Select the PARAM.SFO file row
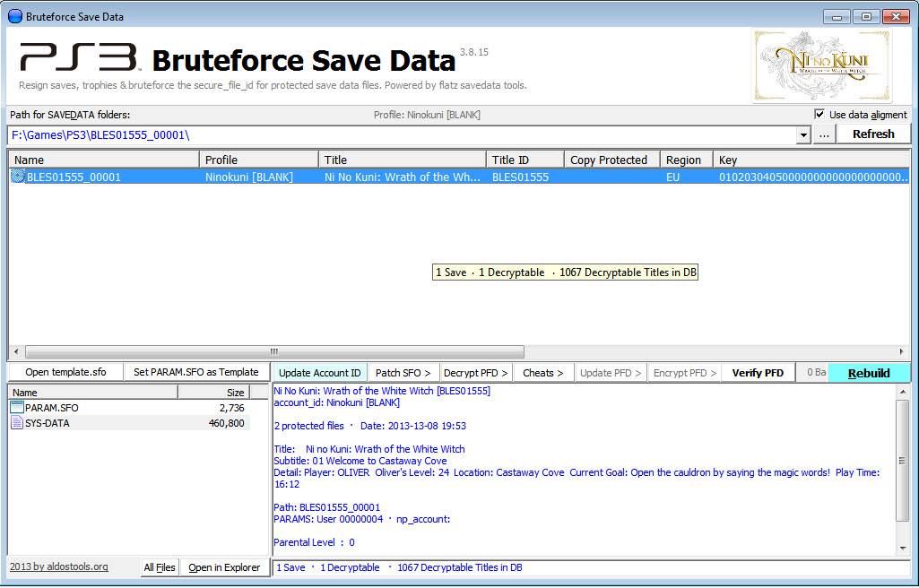Screen dimensions: 919x588 pyautogui.click(x=130, y=408)
